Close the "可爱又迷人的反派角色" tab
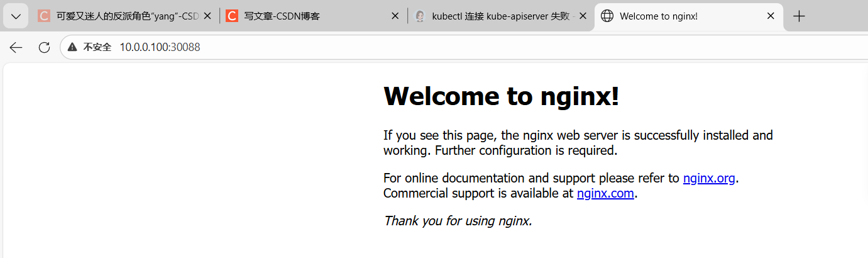 pyautogui.click(x=207, y=16)
